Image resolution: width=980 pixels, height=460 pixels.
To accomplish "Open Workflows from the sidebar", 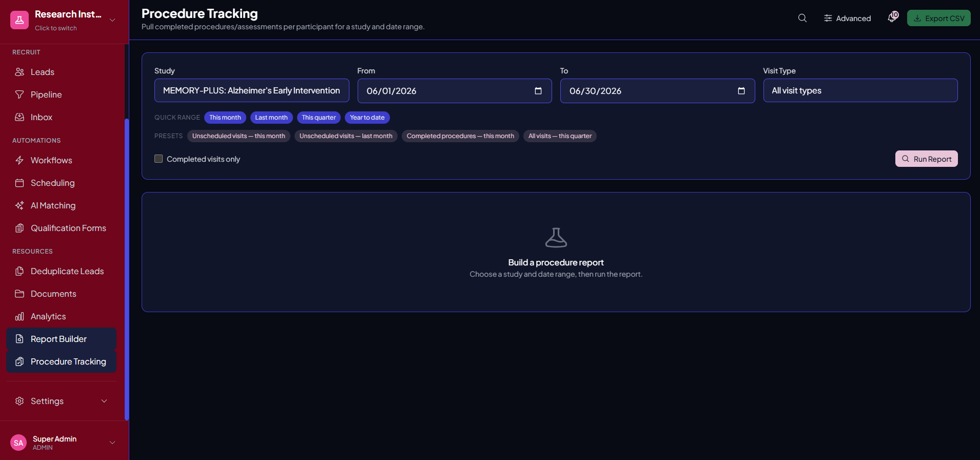I will pos(61,160).
